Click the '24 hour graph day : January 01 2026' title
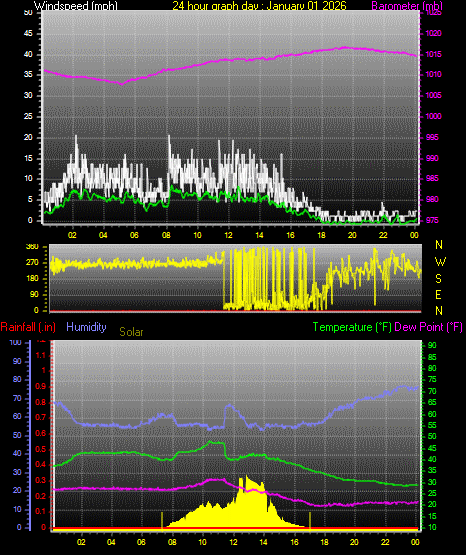This screenshot has height=555, width=466. point(259,6)
